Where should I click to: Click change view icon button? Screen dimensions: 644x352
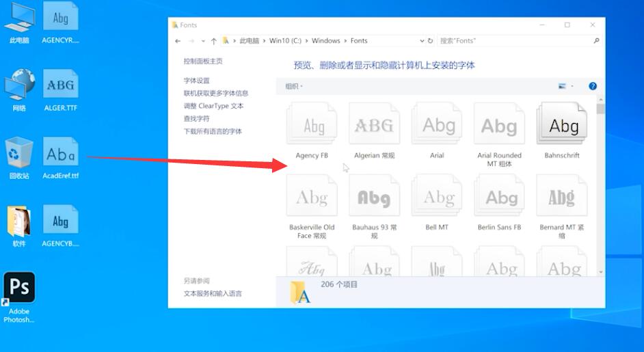click(562, 86)
